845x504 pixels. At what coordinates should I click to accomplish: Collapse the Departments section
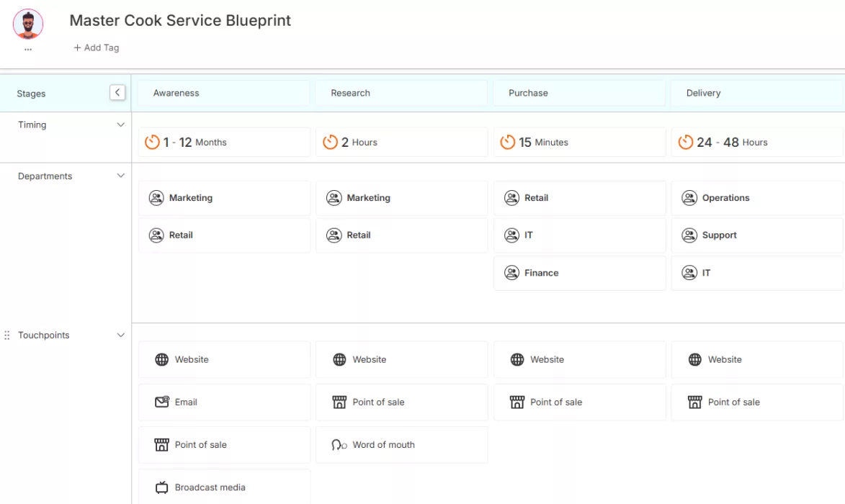(x=120, y=175)
